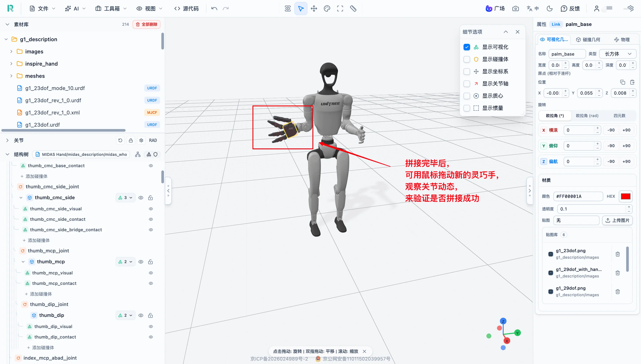Expand the 关节 section
Viewport: 641px width, 364px height.
(x=7, y=141)
